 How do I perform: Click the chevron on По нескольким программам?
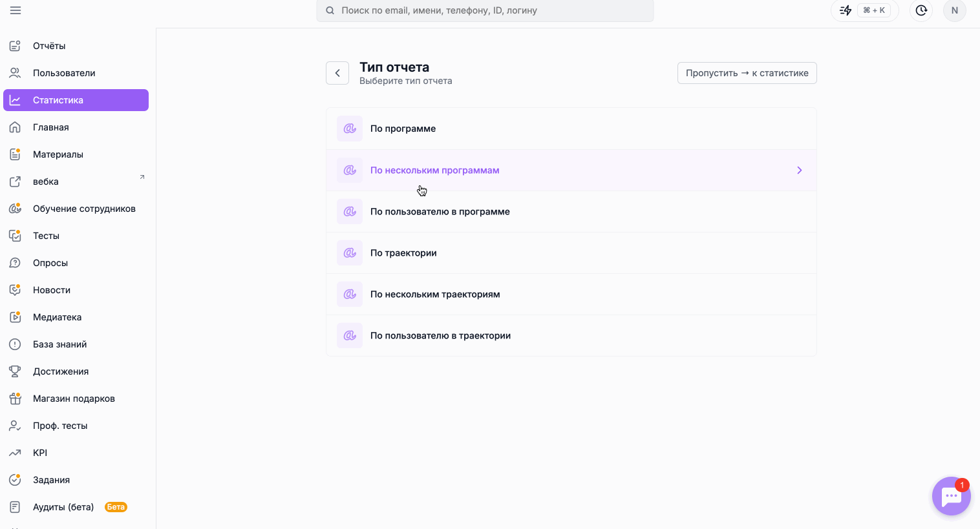pos(800,170)
